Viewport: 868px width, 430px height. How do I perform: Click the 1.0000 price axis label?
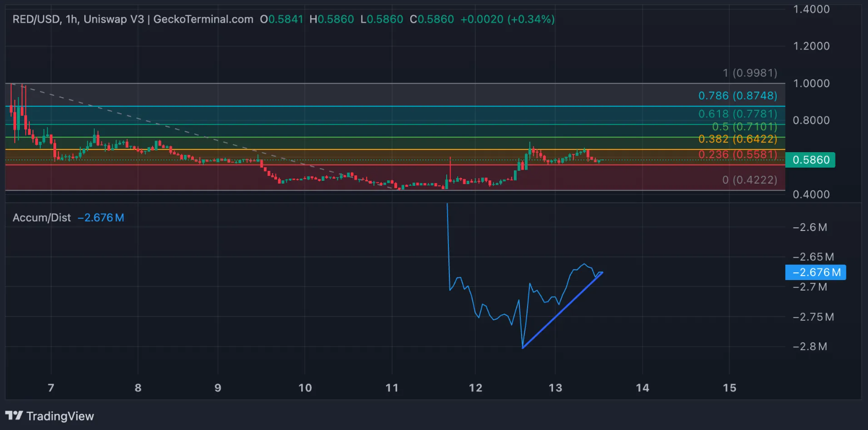811,83
